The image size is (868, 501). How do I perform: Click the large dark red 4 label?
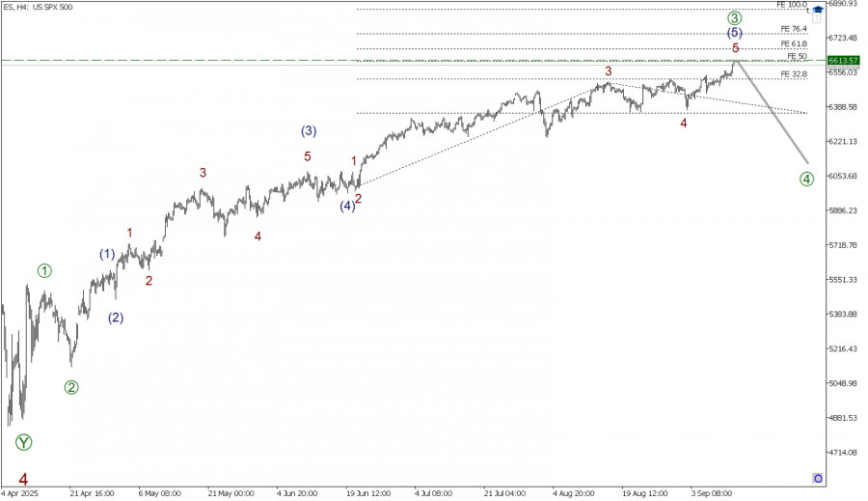[x=23, y=479]
